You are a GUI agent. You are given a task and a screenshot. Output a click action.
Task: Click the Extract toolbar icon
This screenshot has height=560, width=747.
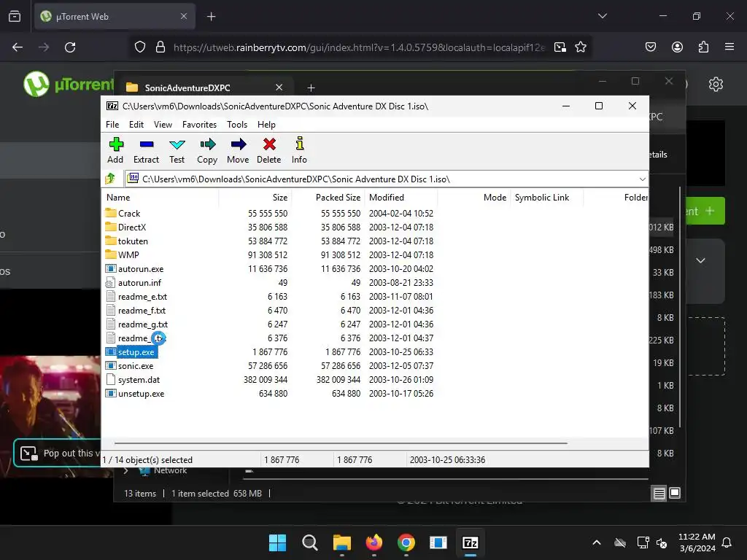(x=146, y=150)
